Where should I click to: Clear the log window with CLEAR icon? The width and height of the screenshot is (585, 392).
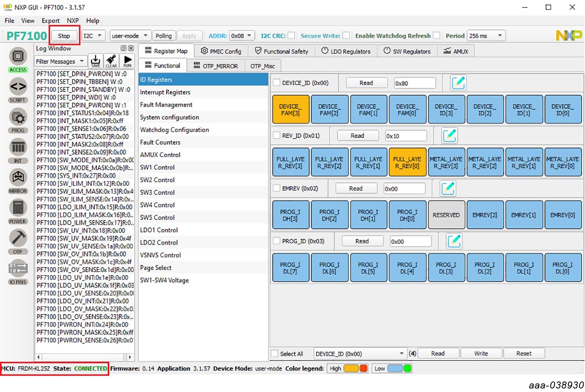[x=111, y=61]
